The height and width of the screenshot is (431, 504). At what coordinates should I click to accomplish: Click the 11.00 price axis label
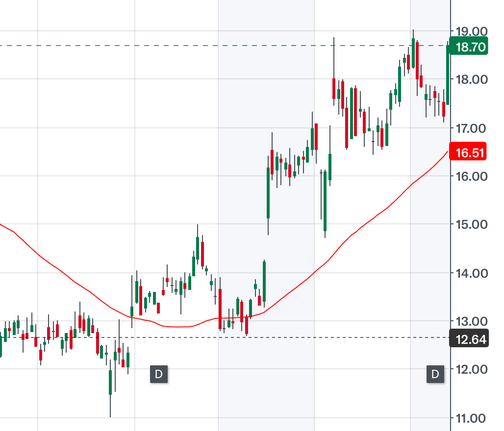[471, 418]
